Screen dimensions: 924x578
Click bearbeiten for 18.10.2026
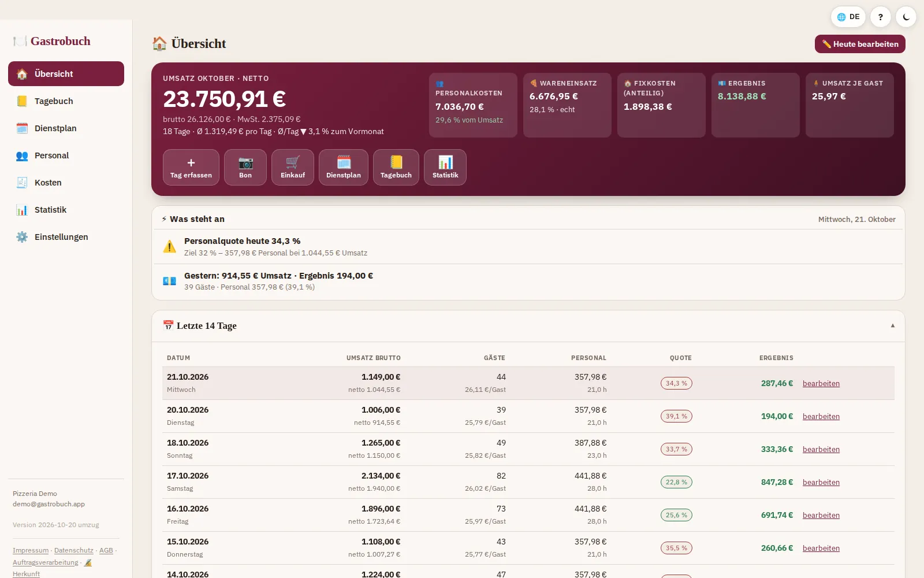tap(821, 449)
